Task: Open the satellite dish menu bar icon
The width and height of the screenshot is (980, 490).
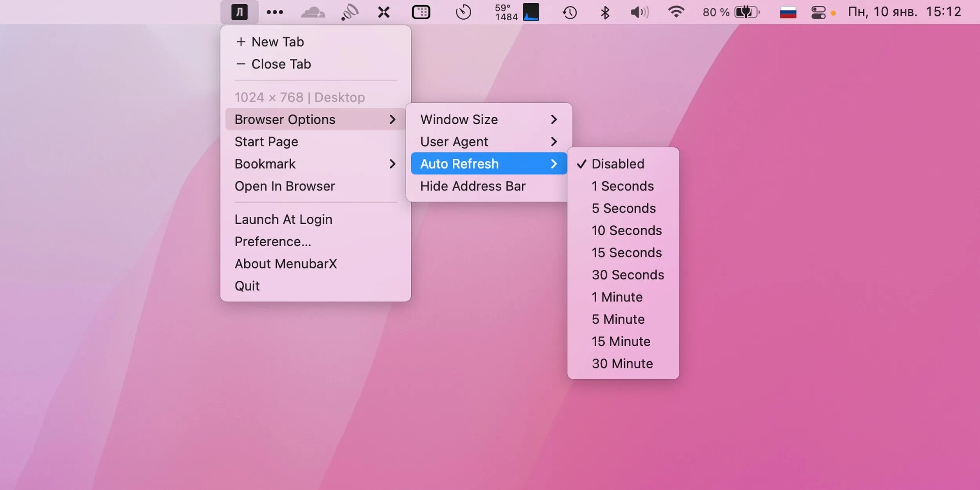Action: [x=349, y=12]
